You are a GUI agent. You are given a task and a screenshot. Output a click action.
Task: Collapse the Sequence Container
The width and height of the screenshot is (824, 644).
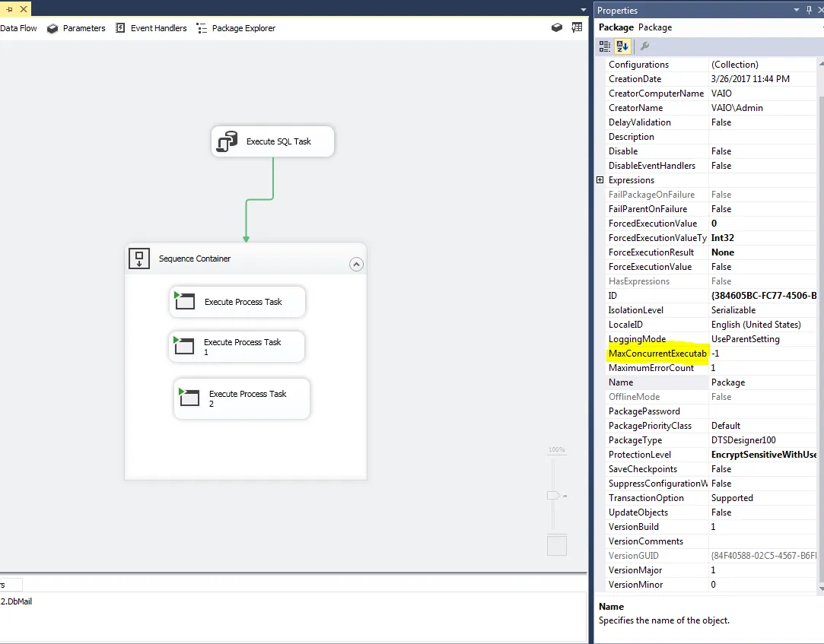click(x=356, y=265)
